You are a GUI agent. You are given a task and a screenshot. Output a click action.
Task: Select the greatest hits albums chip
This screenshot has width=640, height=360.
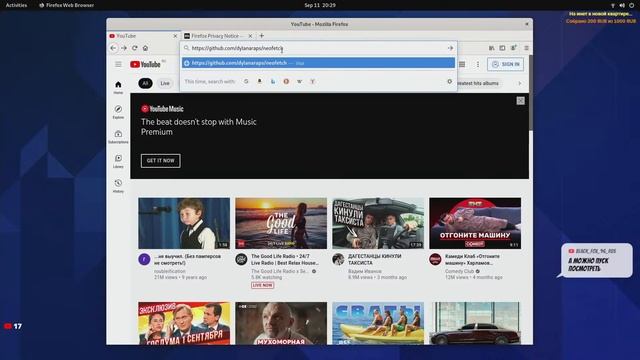478,83
